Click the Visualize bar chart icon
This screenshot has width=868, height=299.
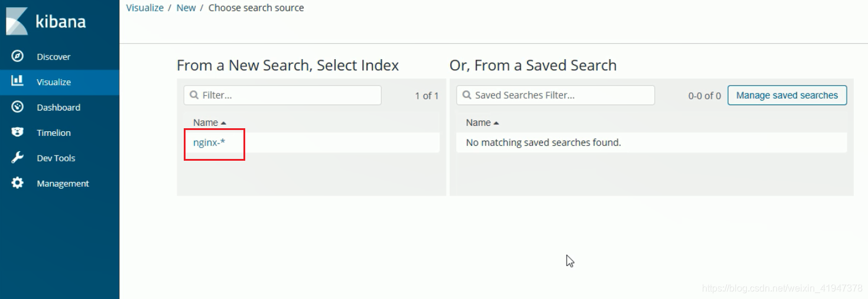(18, 82)
